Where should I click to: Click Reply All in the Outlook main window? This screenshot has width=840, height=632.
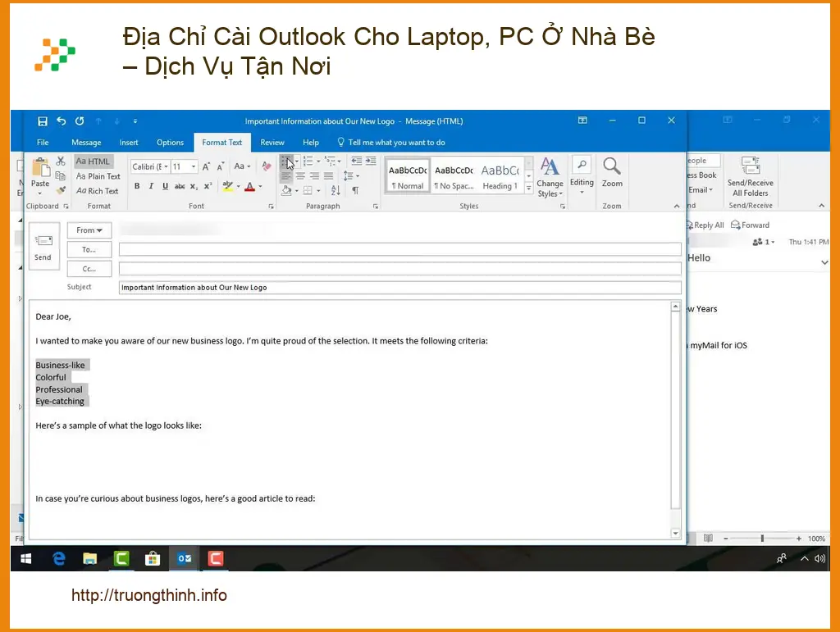point(705,225)
